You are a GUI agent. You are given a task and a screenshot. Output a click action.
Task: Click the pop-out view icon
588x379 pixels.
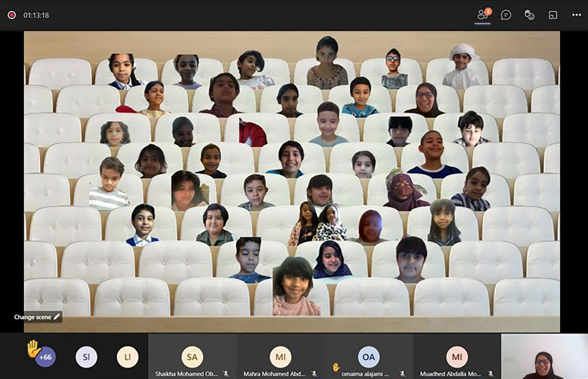pyautogui.click(x=552, y=15)
